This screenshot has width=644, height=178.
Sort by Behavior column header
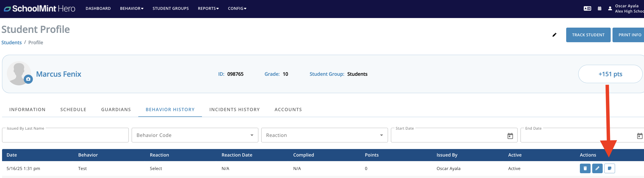88,155
